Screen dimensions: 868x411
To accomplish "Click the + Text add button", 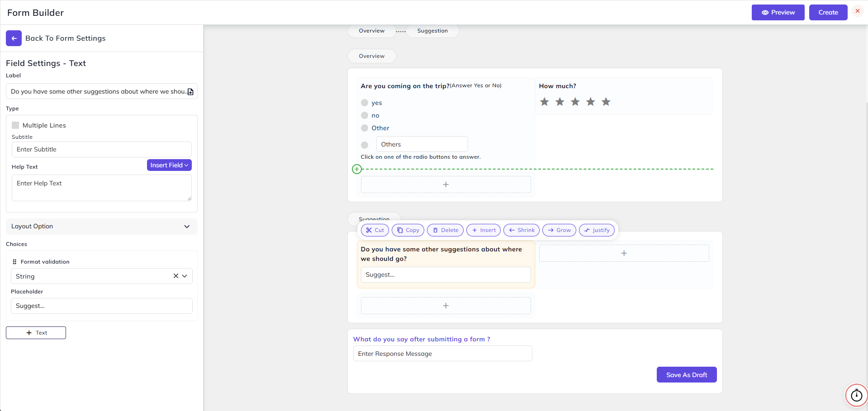I will point(36,333).
